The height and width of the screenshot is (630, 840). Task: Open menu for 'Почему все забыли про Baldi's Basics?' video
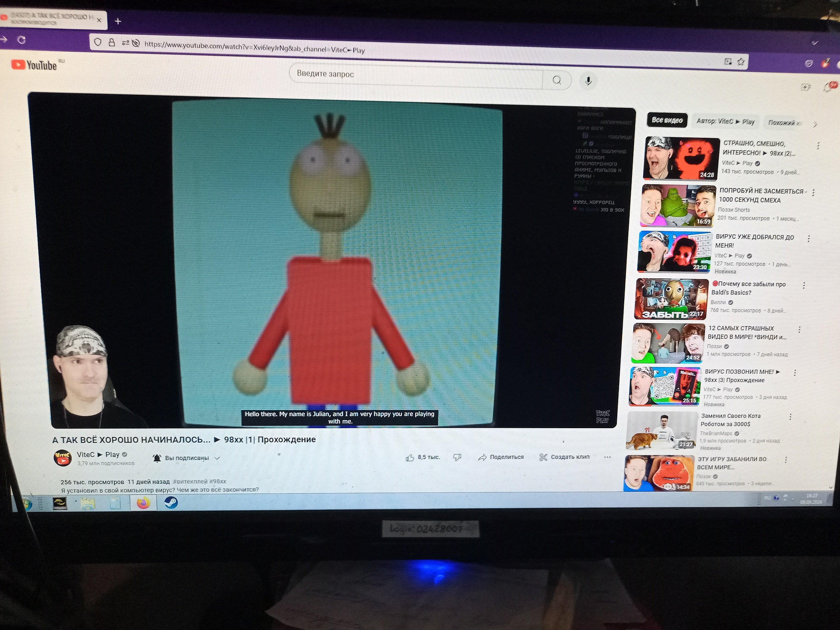coord(803,285)
